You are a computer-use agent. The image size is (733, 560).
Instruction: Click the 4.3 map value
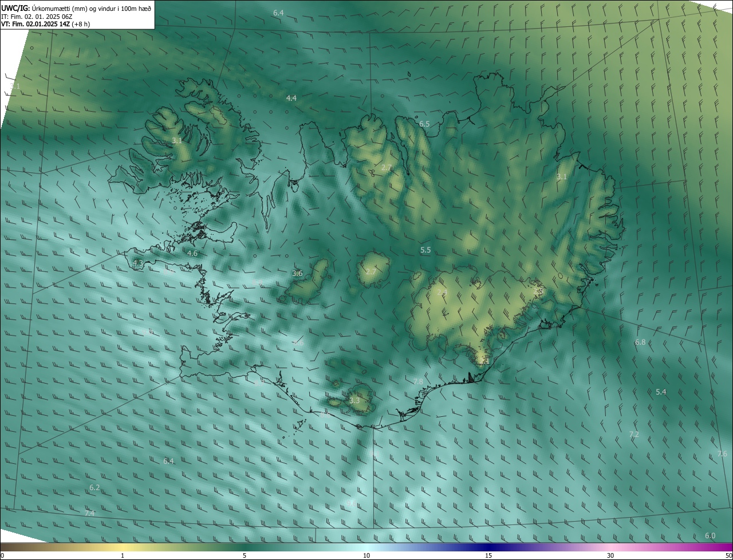137,263
